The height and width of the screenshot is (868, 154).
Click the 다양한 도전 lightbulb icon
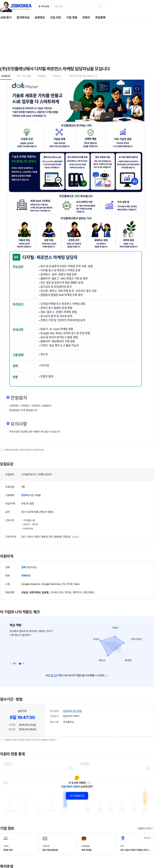(27, 132)
